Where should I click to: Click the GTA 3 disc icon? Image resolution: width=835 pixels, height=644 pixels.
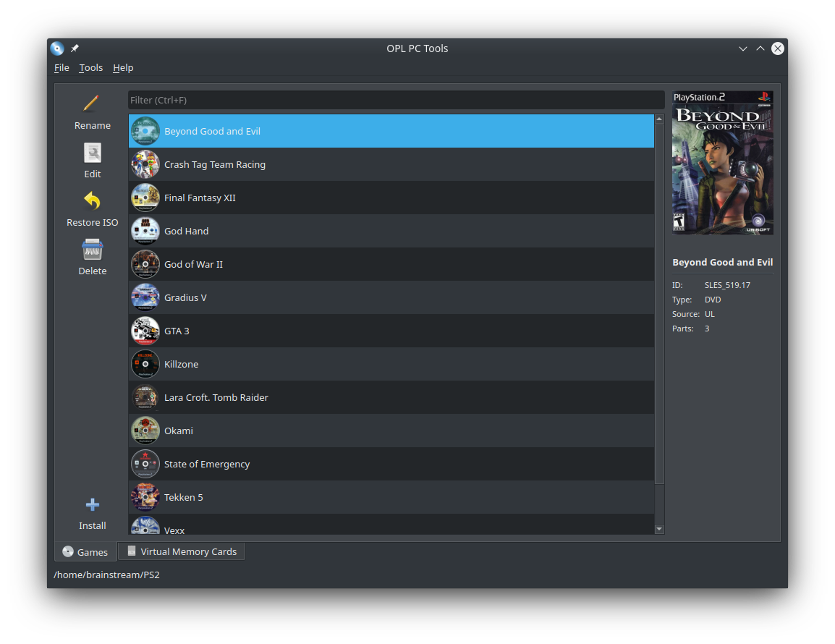click(145, 331)
